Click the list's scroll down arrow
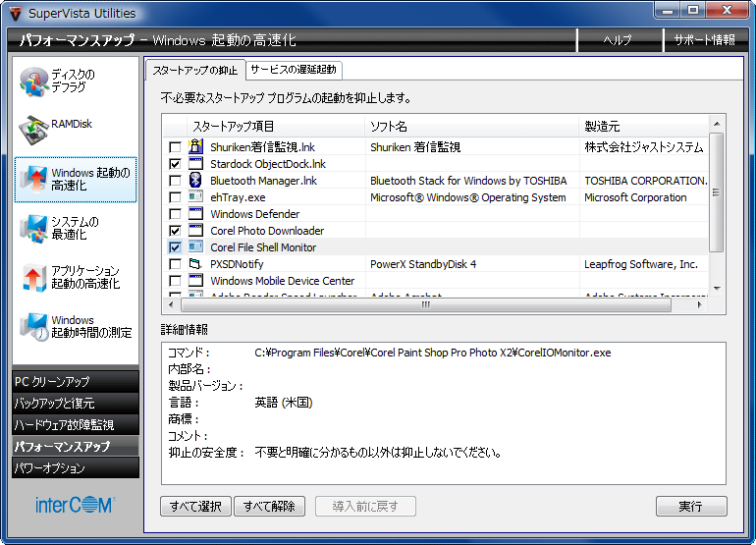Image resolution: width=756 pixels, height=545 pixels. [x=717, y=289]
